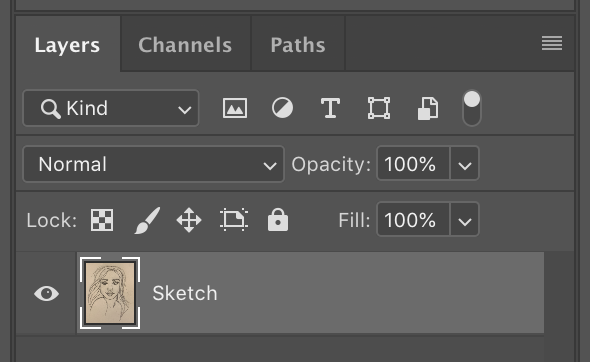
Task: Lock image pixels brush icon
Action: pos(147,220)
